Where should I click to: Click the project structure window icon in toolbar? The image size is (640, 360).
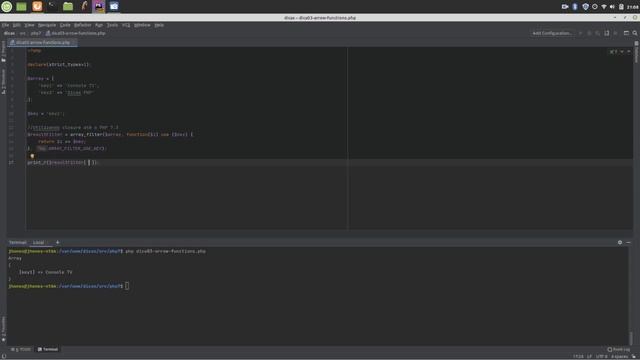click(x=626, y=33)
